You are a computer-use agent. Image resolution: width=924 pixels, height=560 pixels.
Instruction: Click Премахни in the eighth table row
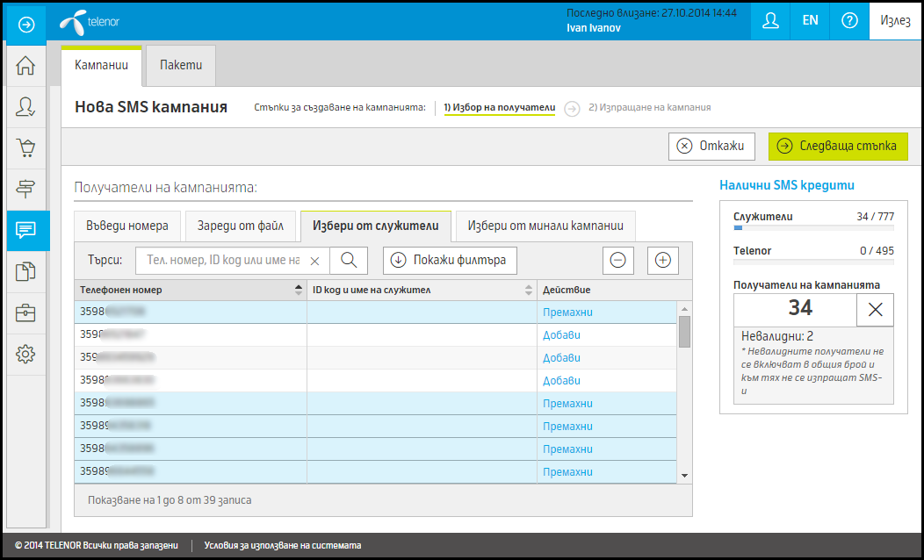567,472
